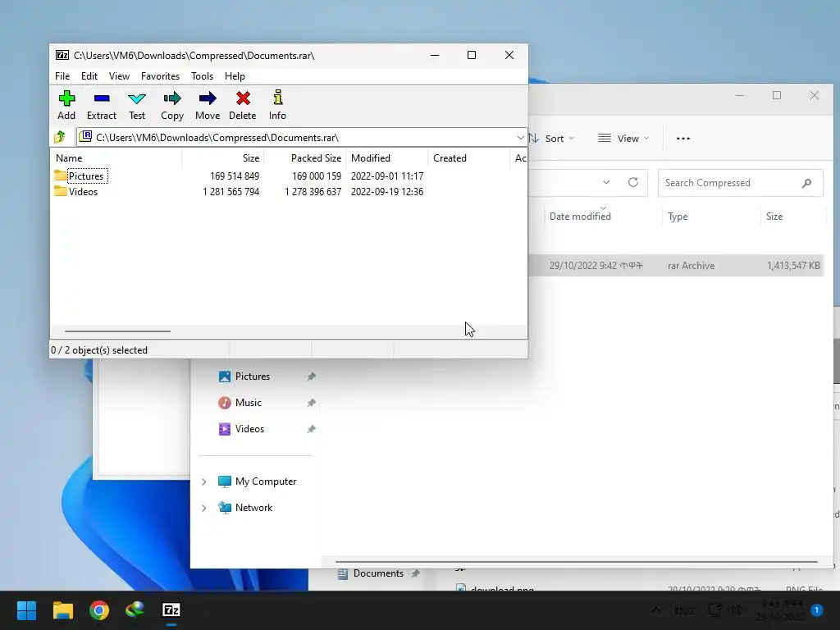840x630 pixels.
Task: Click the Search Compressed field
Action: point(741,183)
